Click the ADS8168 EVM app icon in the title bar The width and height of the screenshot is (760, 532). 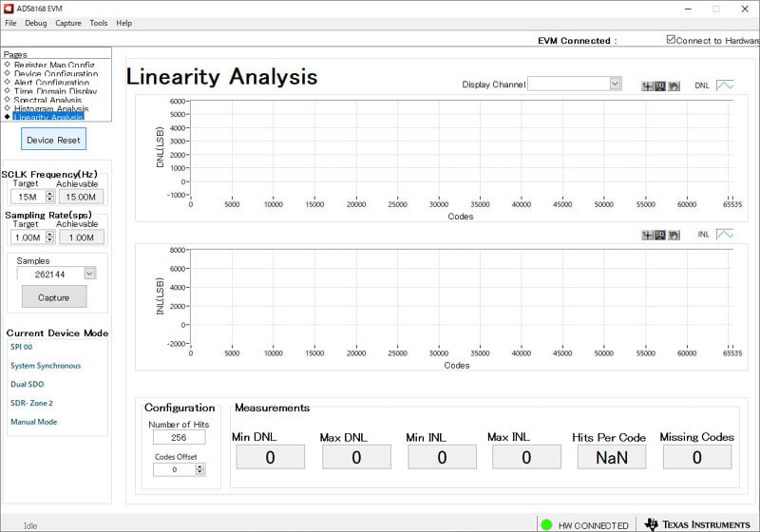(x=9, y=9)
